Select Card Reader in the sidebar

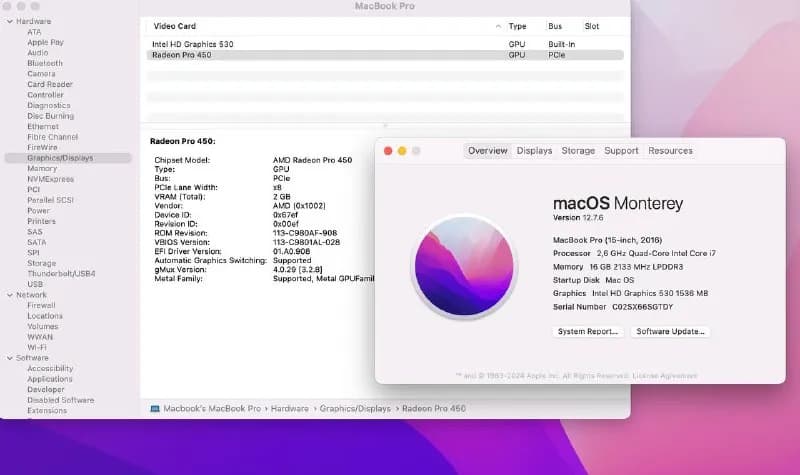click(50, 84)
